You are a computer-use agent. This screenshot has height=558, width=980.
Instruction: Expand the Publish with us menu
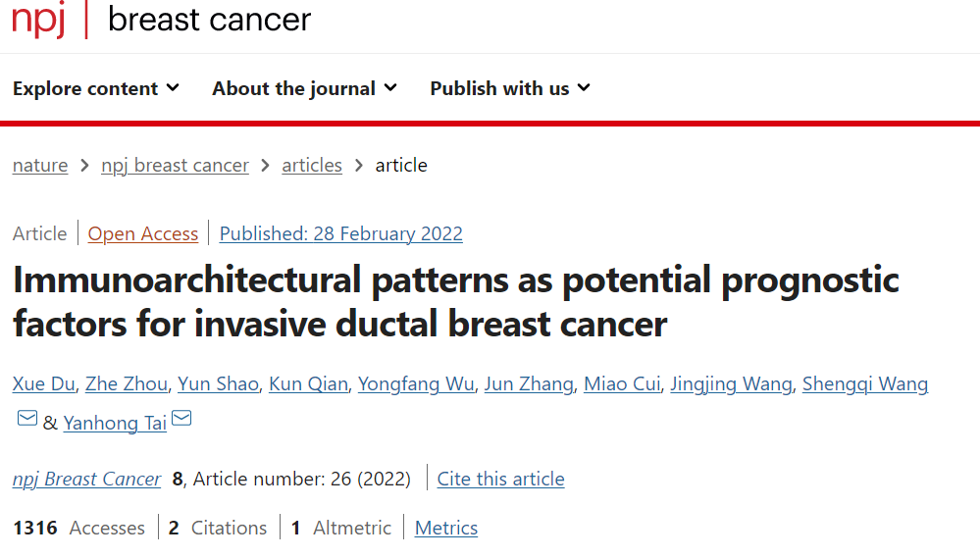pyautogui.click(x=510, y=88)
